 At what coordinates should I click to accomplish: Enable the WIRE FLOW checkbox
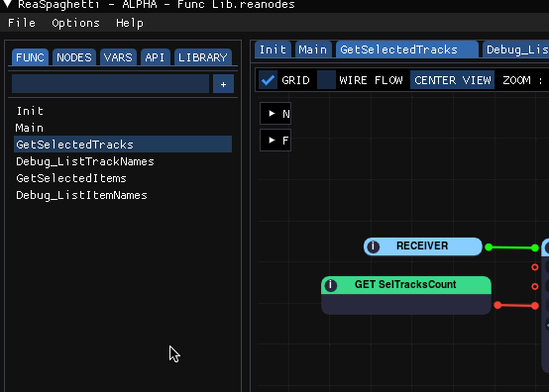point(326,80)
